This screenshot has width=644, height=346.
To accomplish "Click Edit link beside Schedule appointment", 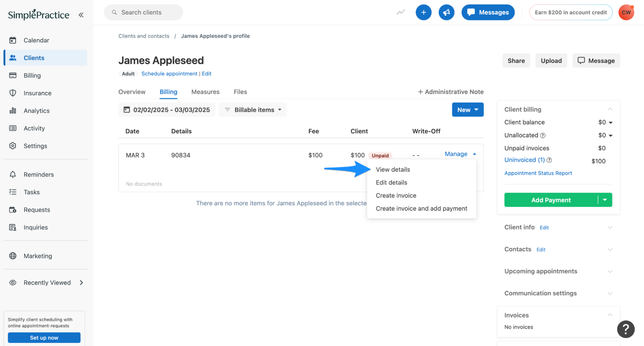I will (x=207, y=74).
